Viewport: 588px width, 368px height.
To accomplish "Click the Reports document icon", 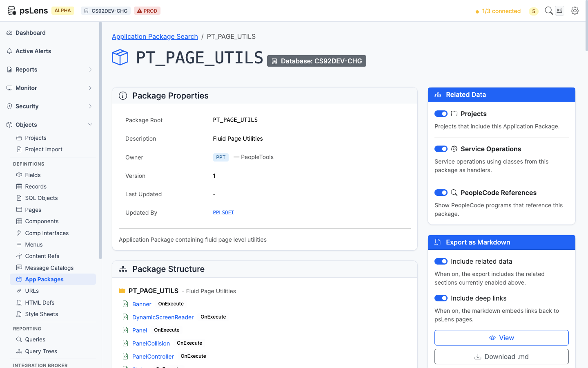I will click(9, 70).
